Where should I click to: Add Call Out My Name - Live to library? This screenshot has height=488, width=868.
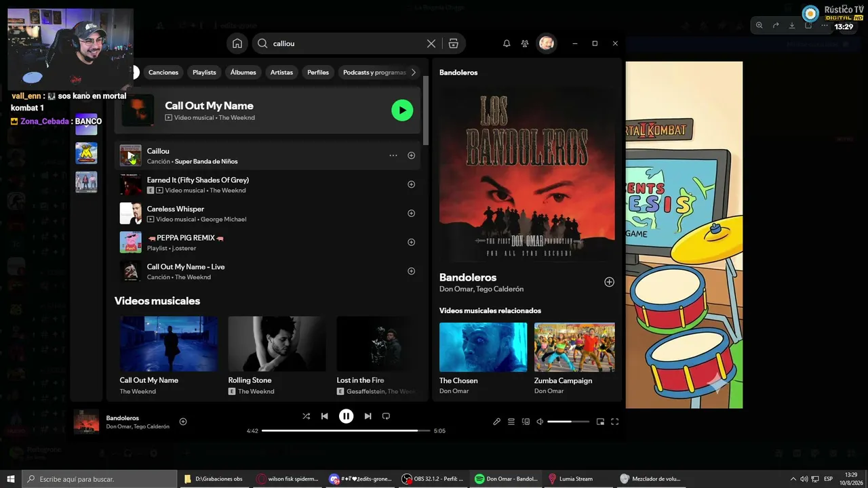[x=411, y=271]
